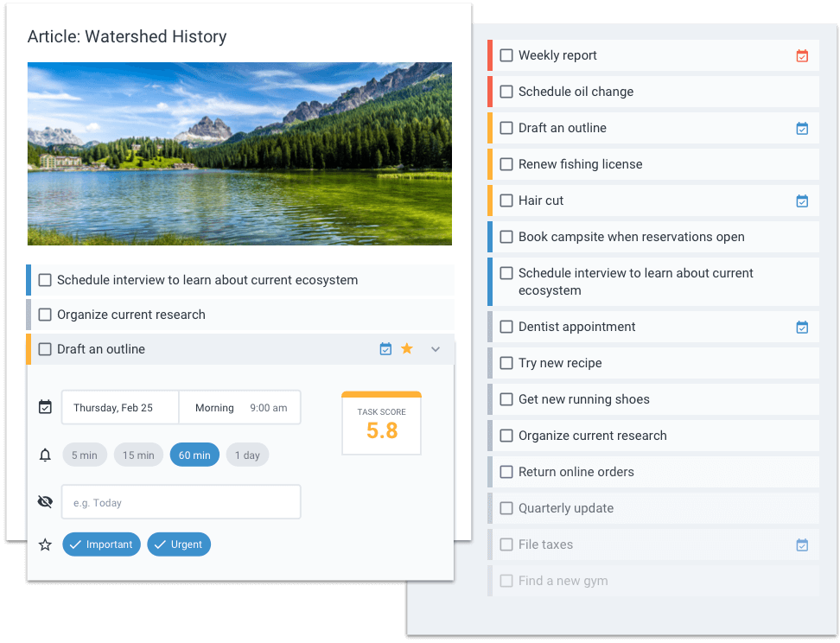840x643 pixels.
Task: Deselect the Important tag
Action: click(x=101, y=544)
